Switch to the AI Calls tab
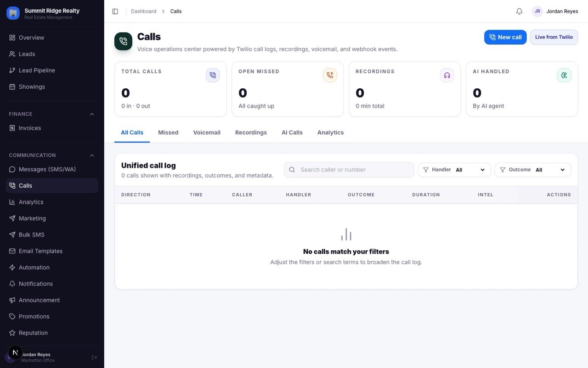This screenshot has height=368, width=588. click(x=292, y=132)
